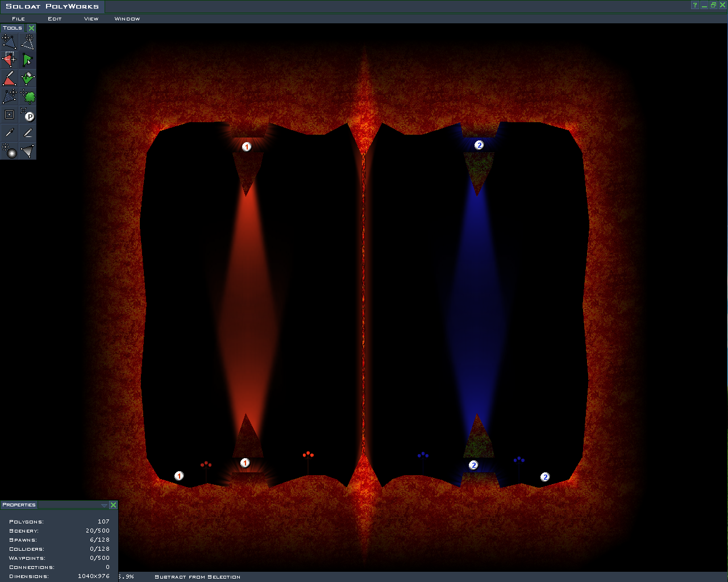Select the Polygon Color paint bucket tool
The image size is (728, 582).
coord(27,78)
